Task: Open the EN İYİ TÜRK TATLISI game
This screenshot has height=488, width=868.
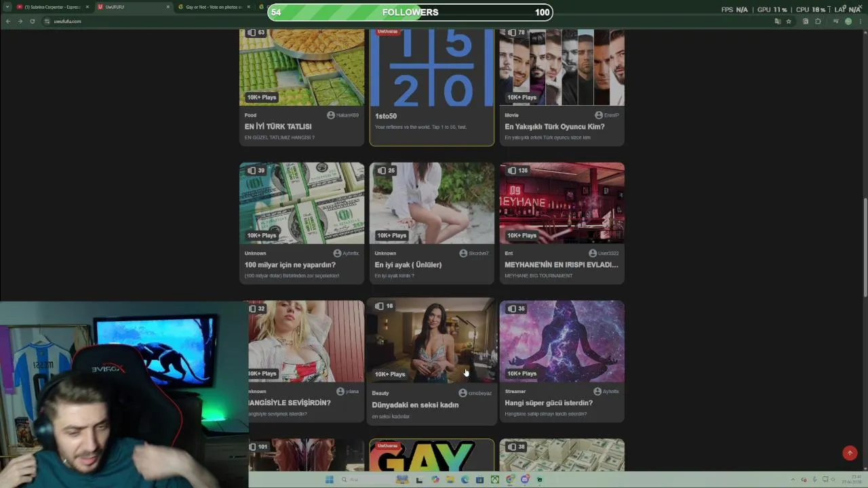Action: point(278,127)
